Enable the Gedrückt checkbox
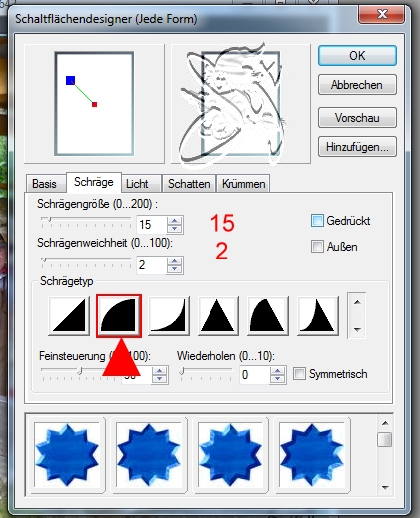The height and width of the screenshot is (518, 420). pyautogui.click(x=317, y=221)
